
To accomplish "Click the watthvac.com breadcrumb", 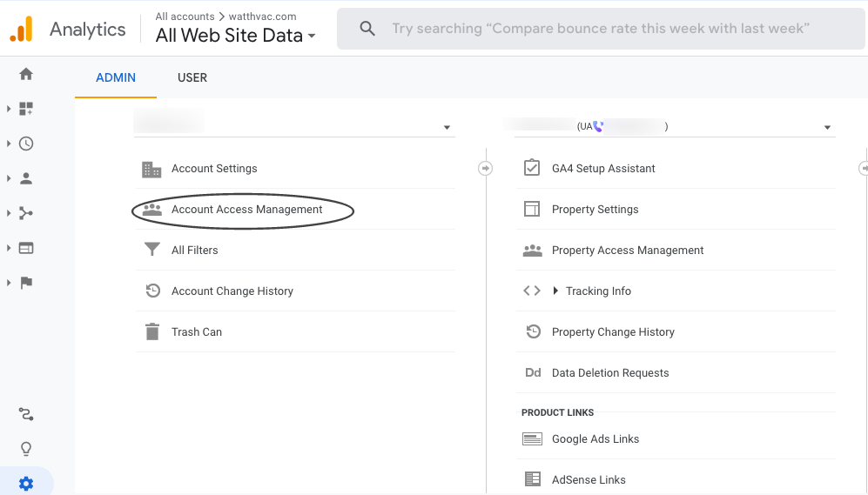I will click(x=262, y=17).
